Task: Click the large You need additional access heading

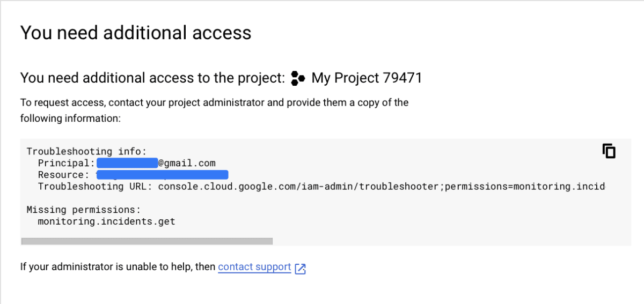Action: (136, 33)
